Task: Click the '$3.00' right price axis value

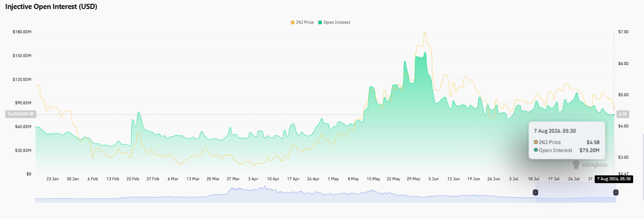Action: coord(623,157)
